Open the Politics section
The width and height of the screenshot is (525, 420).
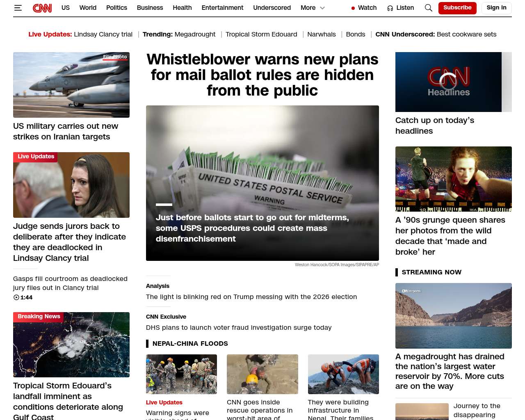[x=116, y=8]
